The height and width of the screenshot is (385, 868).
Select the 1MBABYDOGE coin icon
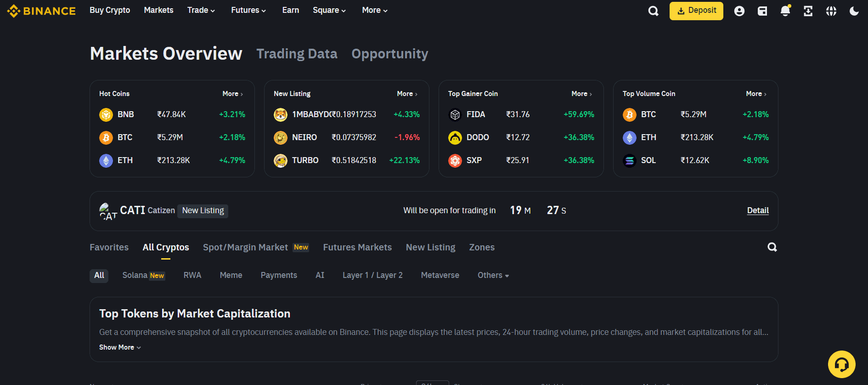[281, 114]
